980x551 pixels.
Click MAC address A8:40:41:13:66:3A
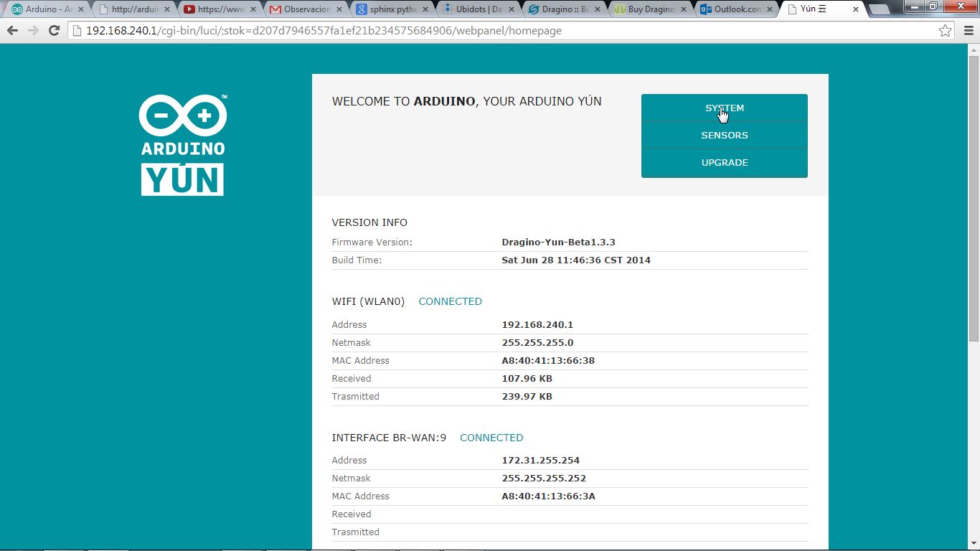click(x=548, y=496)
